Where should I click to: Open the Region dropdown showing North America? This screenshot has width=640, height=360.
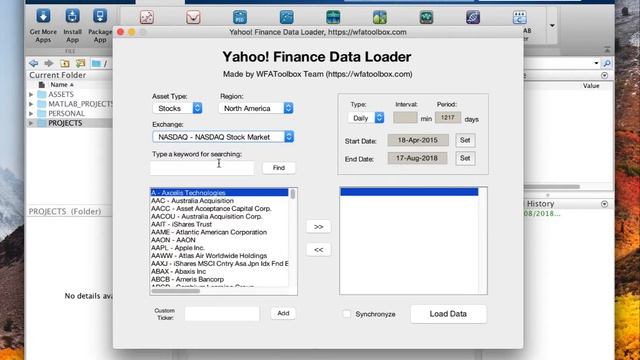pyautogui.click(x=256, y=108)
